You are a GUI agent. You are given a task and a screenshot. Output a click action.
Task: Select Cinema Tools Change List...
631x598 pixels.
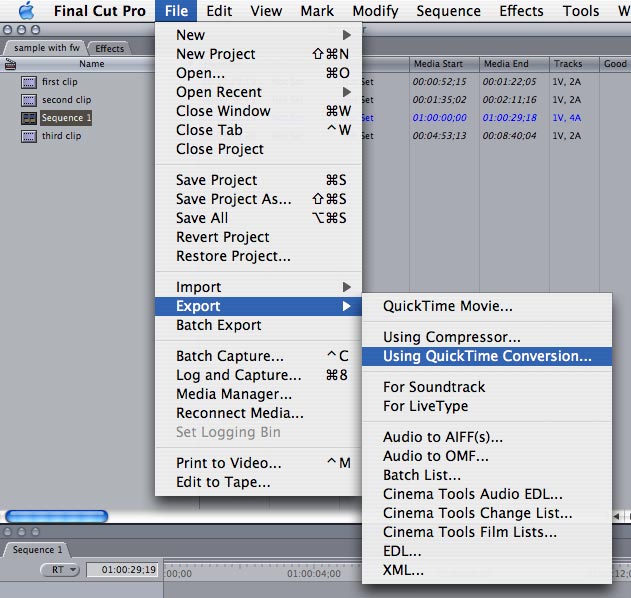[487, 513]
